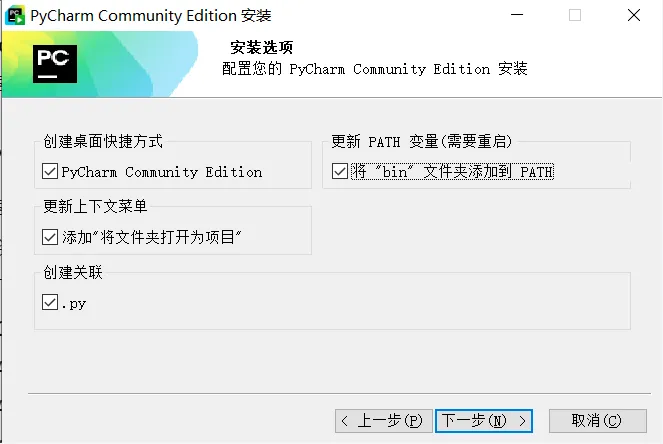Minimize the installer window
This screenshot has height=444, width=663.
(517, 15)
